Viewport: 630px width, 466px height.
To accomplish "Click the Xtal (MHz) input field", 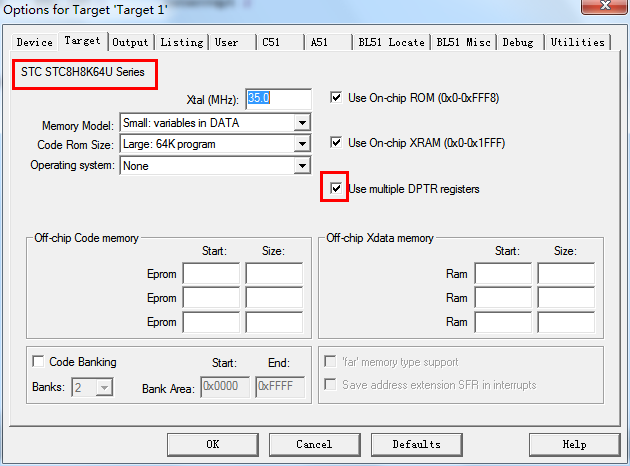I will coord(278,98).
